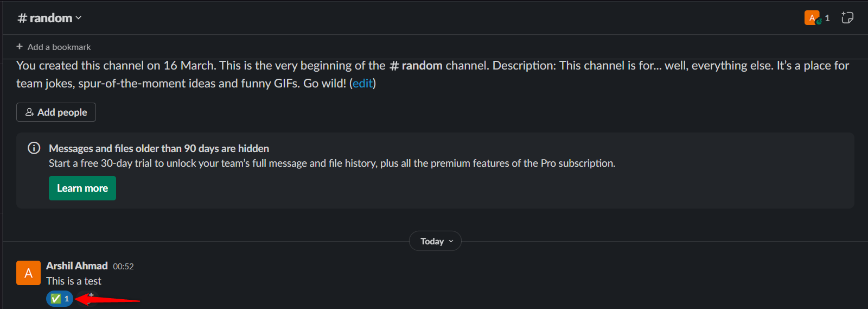Click the plus icon beside Add a bookmark
Viewport: 868px width, 309px height.
click(x=20, y=47)
